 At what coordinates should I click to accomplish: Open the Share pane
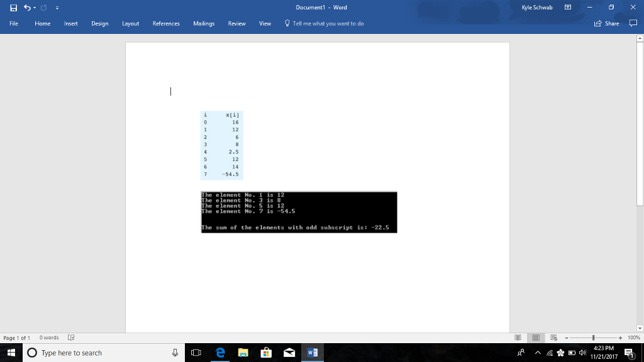(606, 23)
